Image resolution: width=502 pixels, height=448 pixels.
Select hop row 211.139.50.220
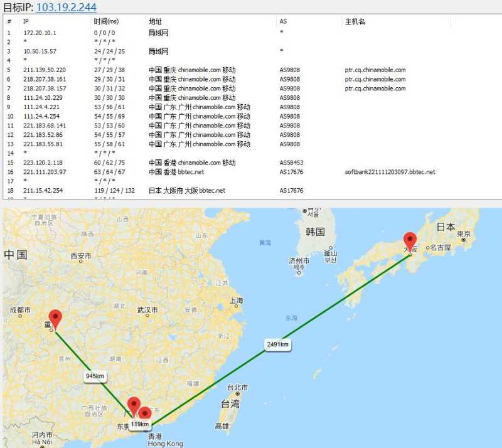pyautogui.click(x=252, y=70)
